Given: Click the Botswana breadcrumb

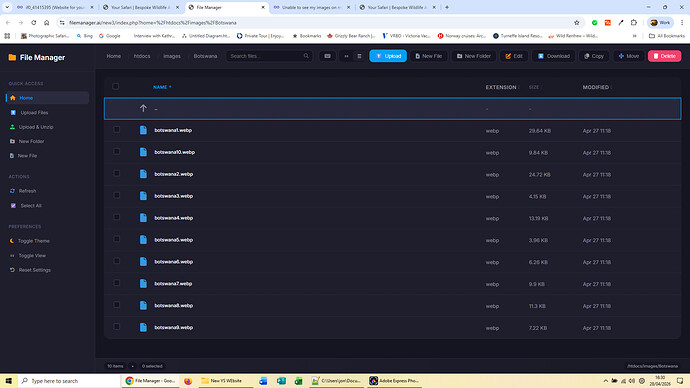Looking at the screenshot, I should coord(205,56).
